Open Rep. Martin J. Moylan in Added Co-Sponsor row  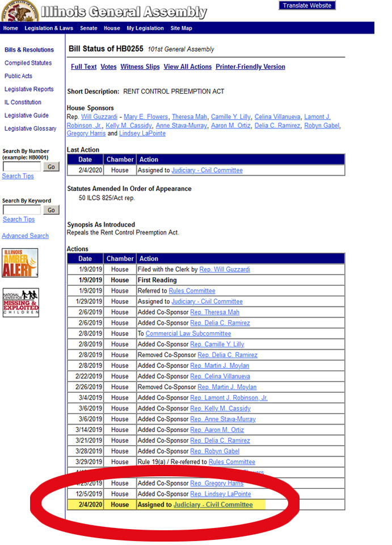coord(220,366)
